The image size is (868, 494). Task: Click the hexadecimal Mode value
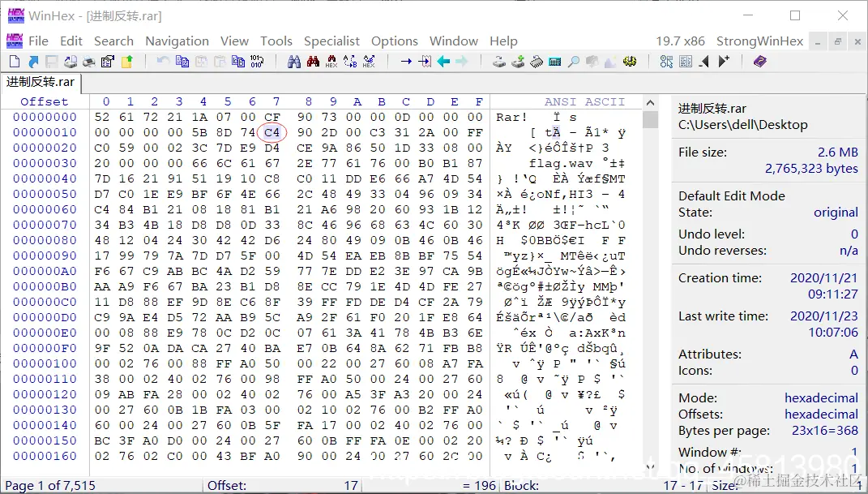[x=821, y=398]
